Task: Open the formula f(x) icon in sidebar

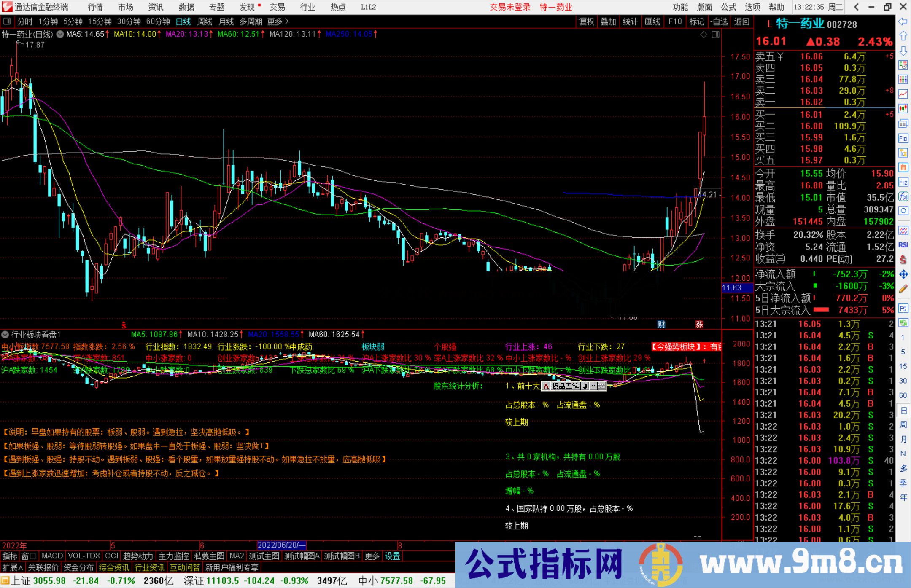Action: point(903,196)
